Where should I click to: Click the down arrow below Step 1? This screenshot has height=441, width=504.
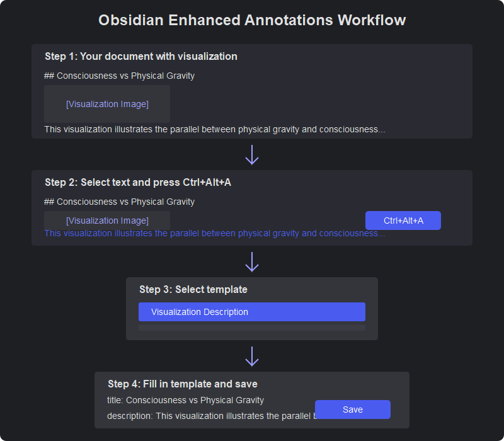tap(252, 155)
